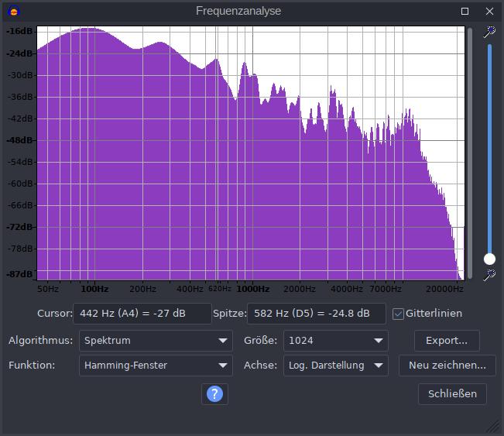Click the 7000Hz frequency axis label
Screen dimensions: 504x436
386,289
